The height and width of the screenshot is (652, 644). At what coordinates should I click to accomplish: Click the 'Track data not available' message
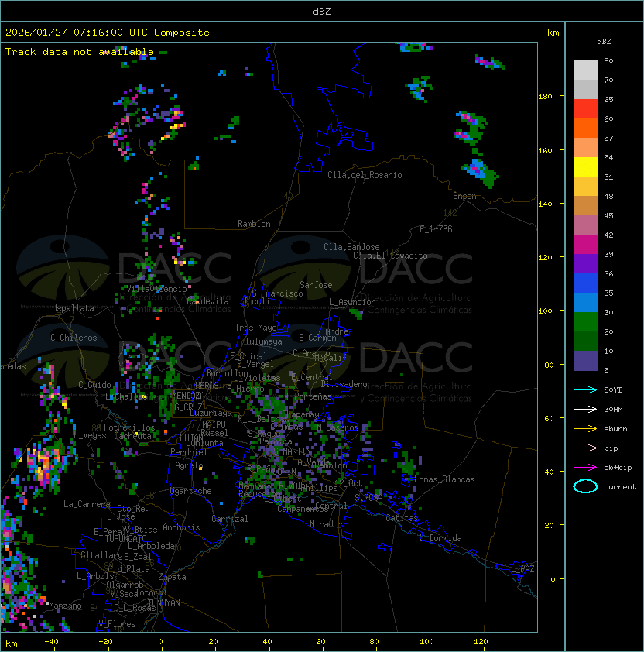[x=80, y=52]
